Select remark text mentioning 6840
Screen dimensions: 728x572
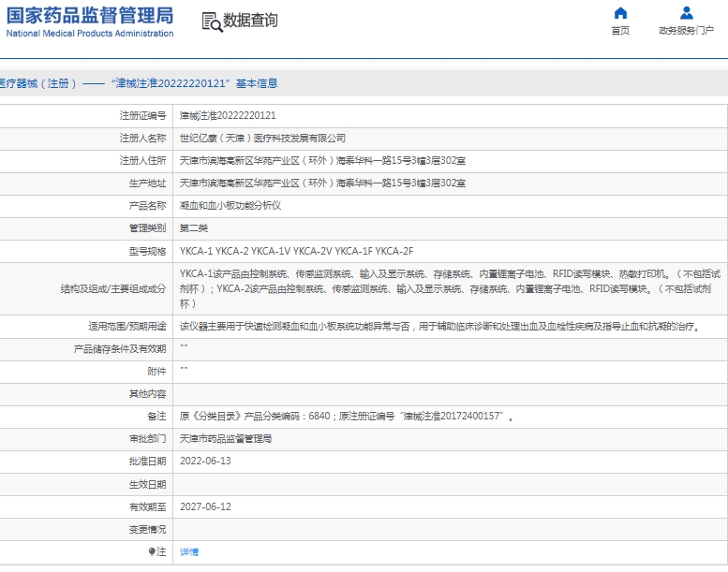(x=347, y=416)
